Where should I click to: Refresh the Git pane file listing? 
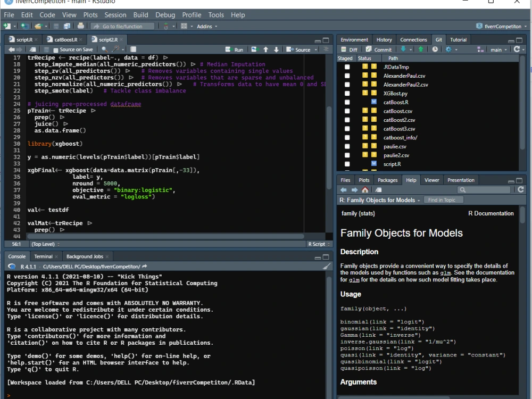click(x=517, y=49)
